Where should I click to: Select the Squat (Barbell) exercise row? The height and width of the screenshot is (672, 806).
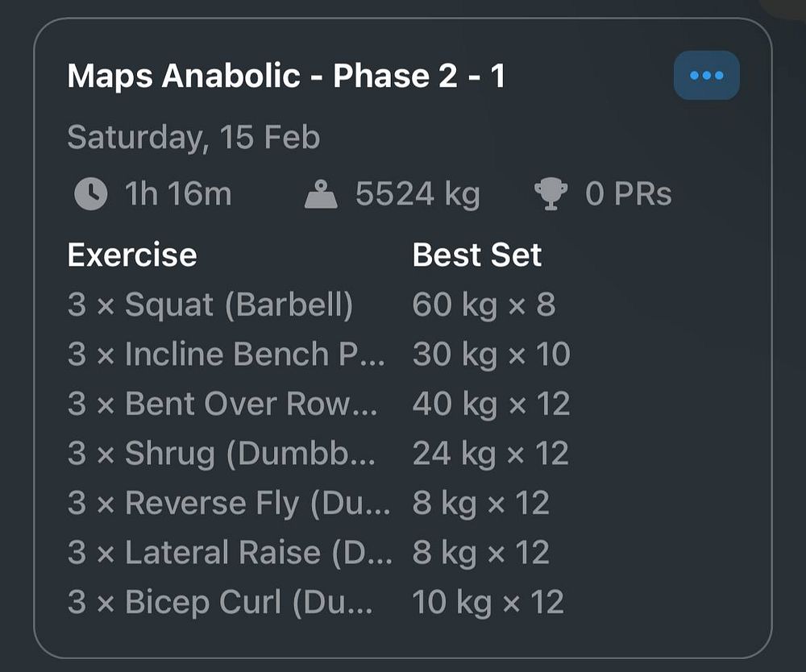pyautogui.click(x=210, y=305)
